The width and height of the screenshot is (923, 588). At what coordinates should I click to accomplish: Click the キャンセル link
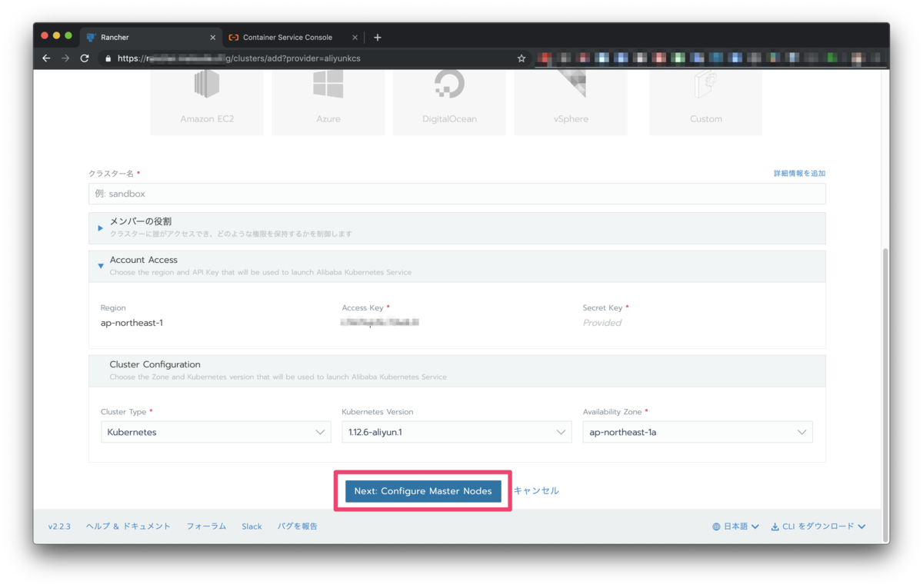[536, 490]
